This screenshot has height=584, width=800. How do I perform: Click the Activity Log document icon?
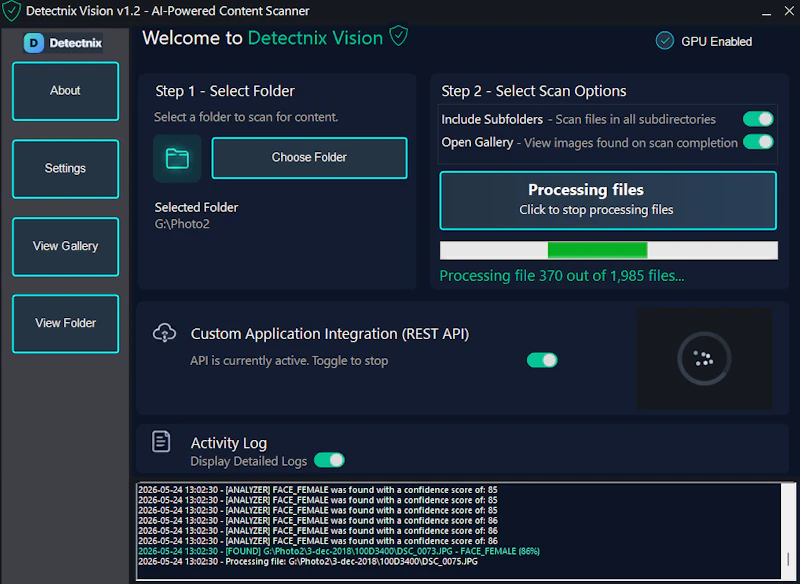pos(161,442)
